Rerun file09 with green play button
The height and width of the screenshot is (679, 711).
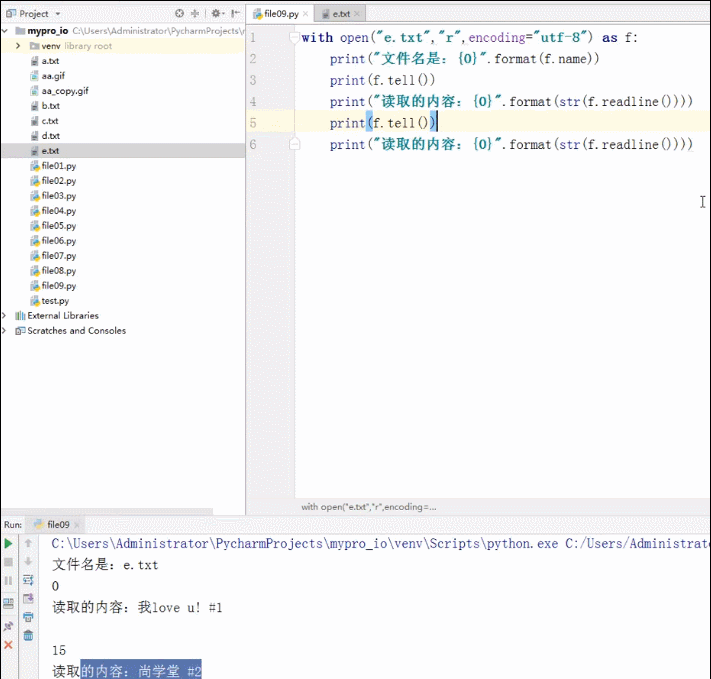[x=8, y=543]
